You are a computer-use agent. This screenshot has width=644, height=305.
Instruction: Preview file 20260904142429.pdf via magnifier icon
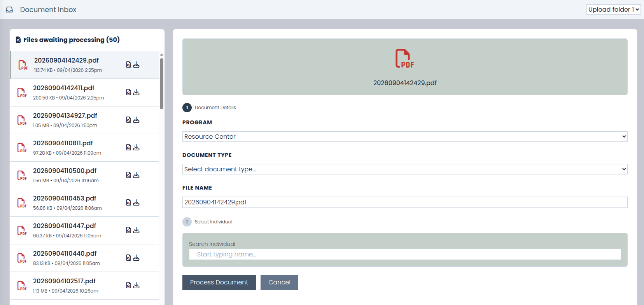coord(128,64)
